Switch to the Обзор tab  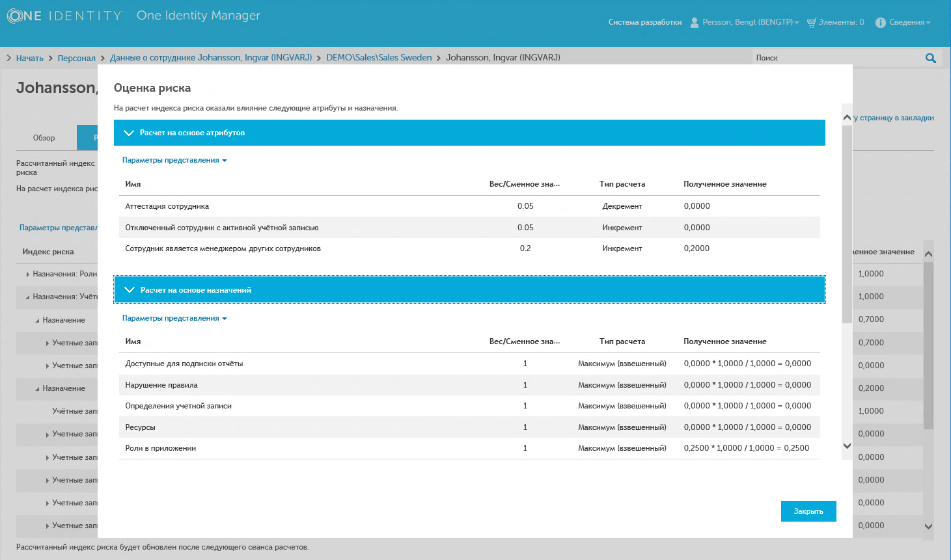click(x=44, y=138)
